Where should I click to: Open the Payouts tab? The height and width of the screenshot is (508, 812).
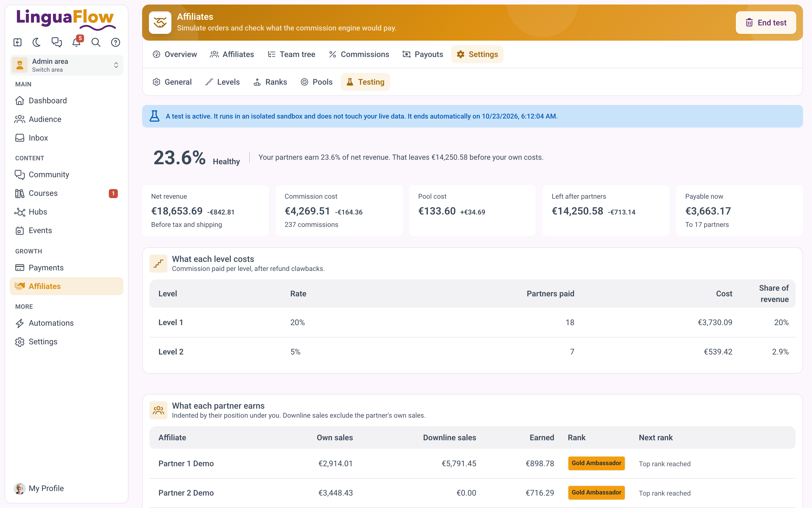click(x=423, y=54)
